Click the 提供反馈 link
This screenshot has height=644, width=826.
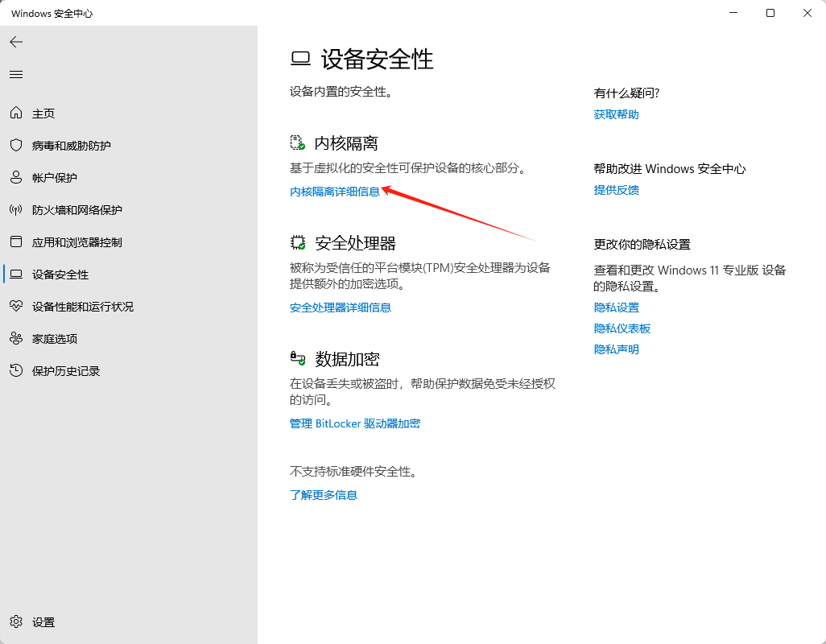[x=617, y=190]
